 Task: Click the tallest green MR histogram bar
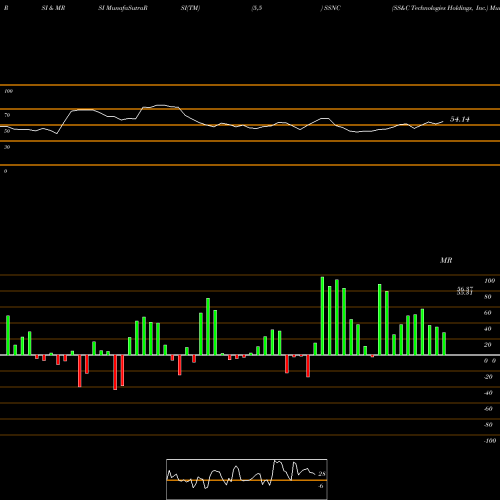coord(322,316)
